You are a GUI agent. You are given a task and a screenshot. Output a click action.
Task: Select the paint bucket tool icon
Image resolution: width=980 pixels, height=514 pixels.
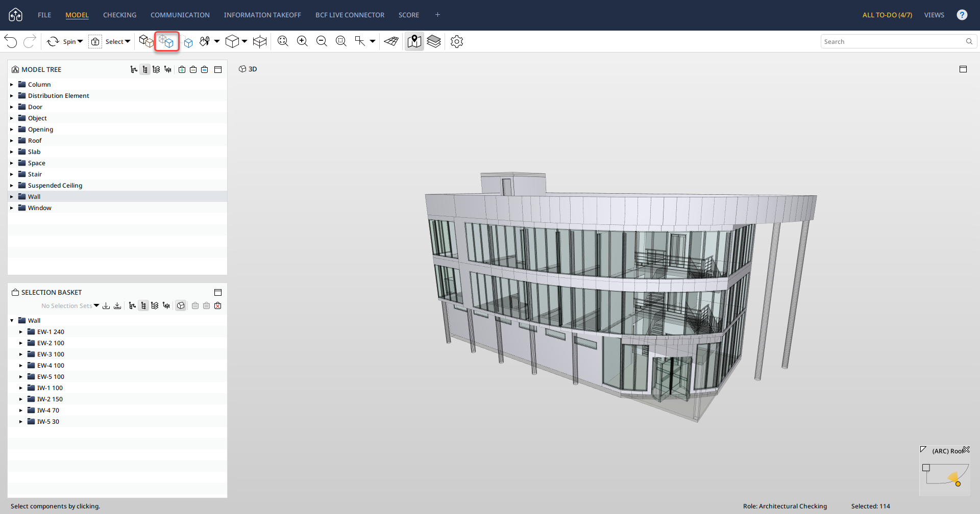click(x=205, y=41)
